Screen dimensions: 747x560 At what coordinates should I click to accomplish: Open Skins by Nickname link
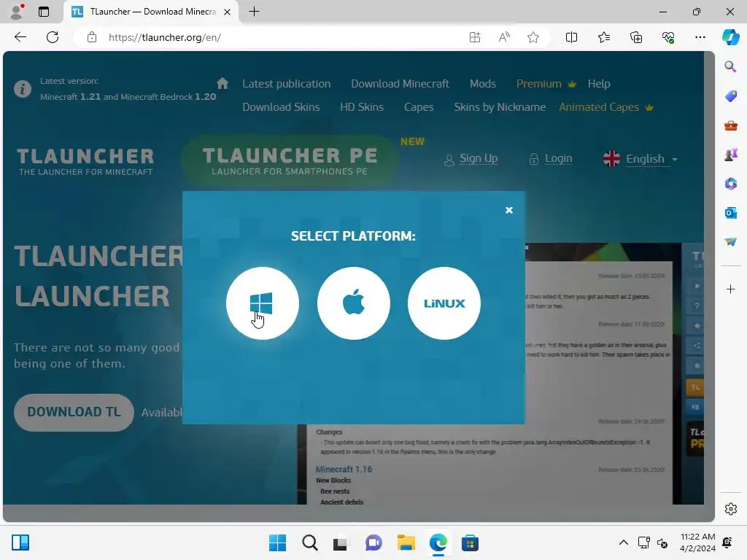point(500,107)
